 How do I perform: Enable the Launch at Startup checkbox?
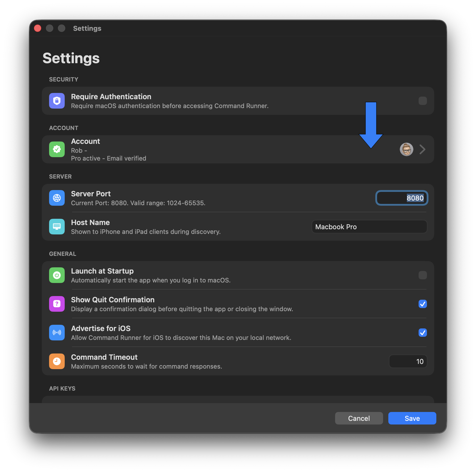423,275
